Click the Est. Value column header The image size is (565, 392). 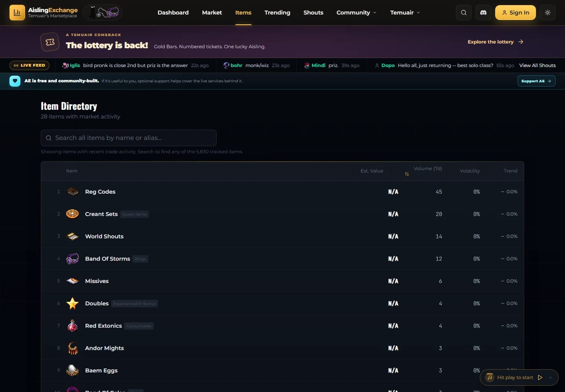coord(372,171)
